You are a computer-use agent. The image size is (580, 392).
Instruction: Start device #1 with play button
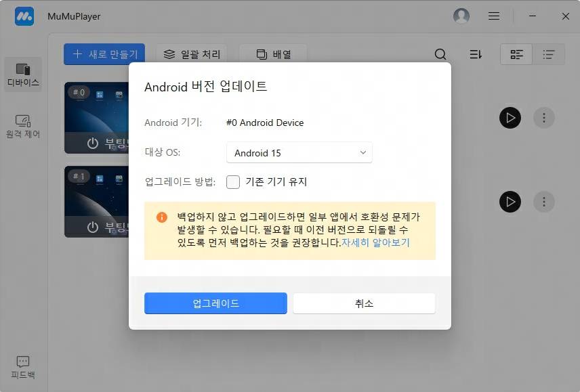tap(510, 202)
